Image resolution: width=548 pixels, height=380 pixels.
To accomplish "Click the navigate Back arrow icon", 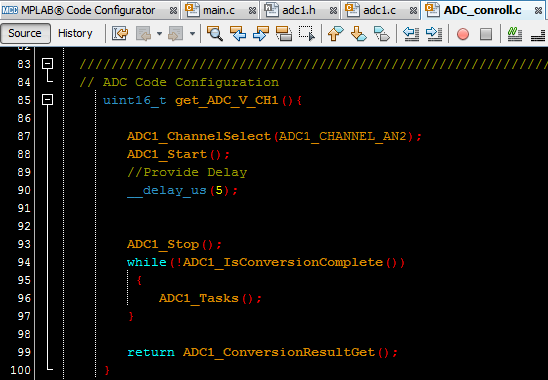I will click(144, 34).
